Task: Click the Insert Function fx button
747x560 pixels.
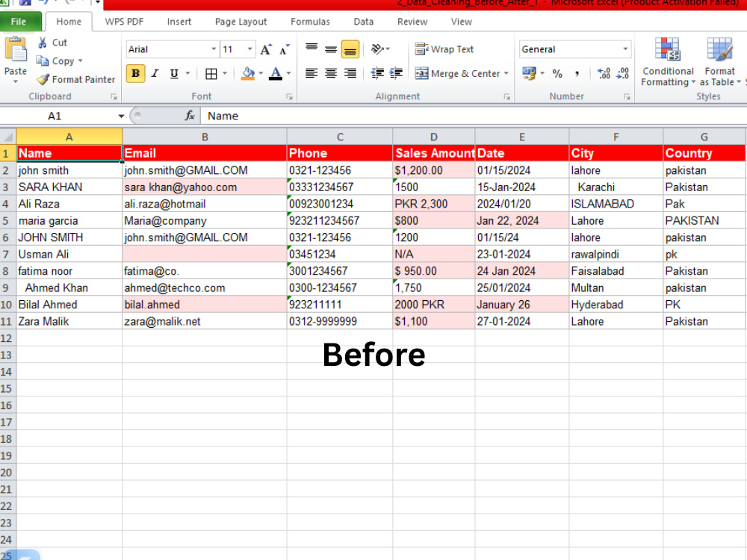Action: pyautogui.click(x=190, y=116)
